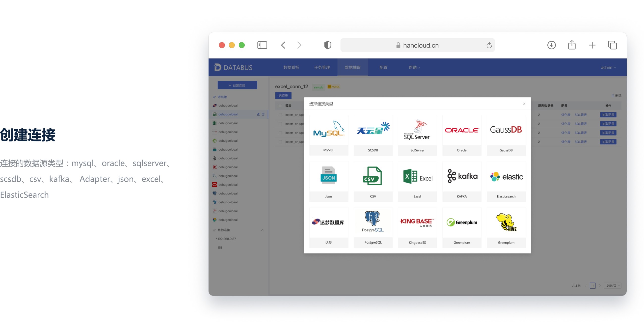Collapse the 目标连接 section
Viewport: 644px width, 328px height.
click(262, 230)
